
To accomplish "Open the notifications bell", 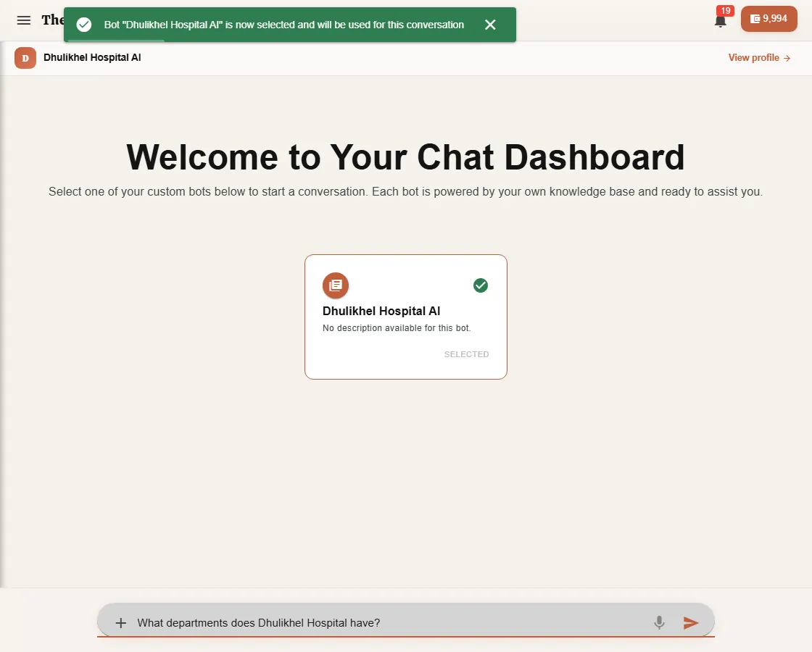I will [720, 22].
